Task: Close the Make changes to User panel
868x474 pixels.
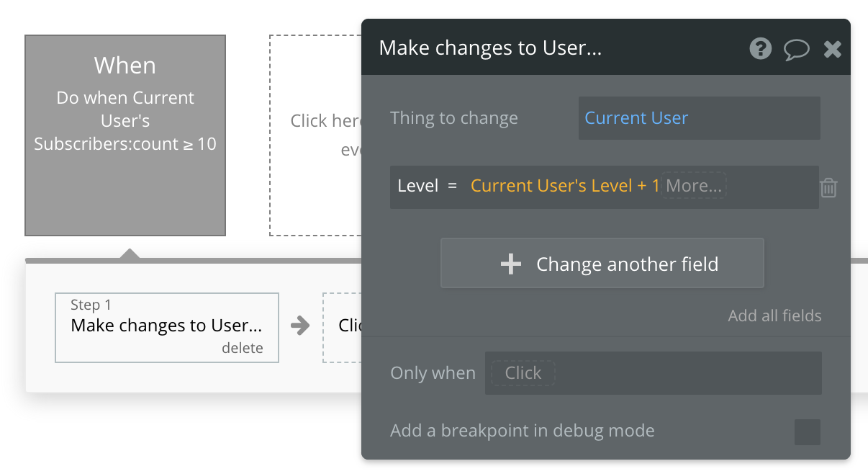Action: pyautogui.click(x=832, y=49)
